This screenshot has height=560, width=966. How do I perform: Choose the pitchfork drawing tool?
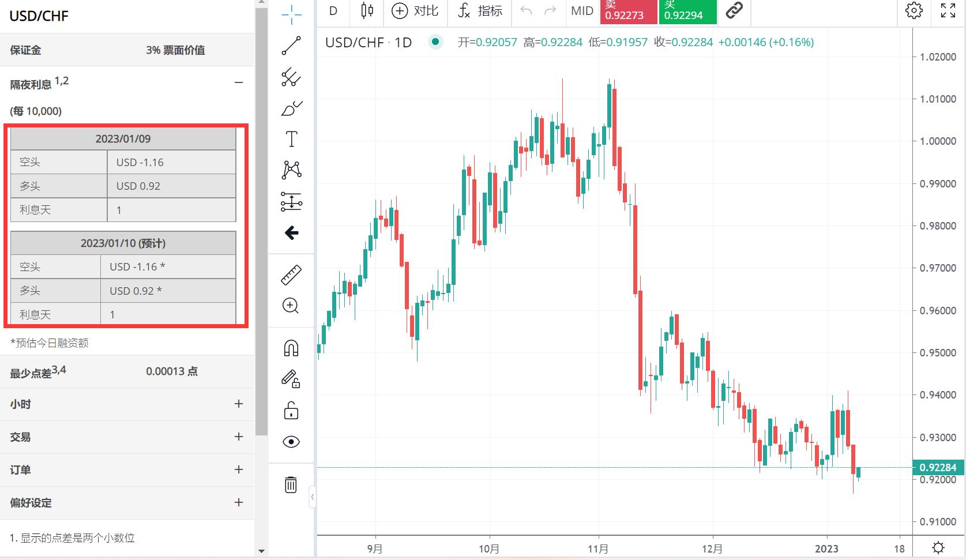point(291,77)
